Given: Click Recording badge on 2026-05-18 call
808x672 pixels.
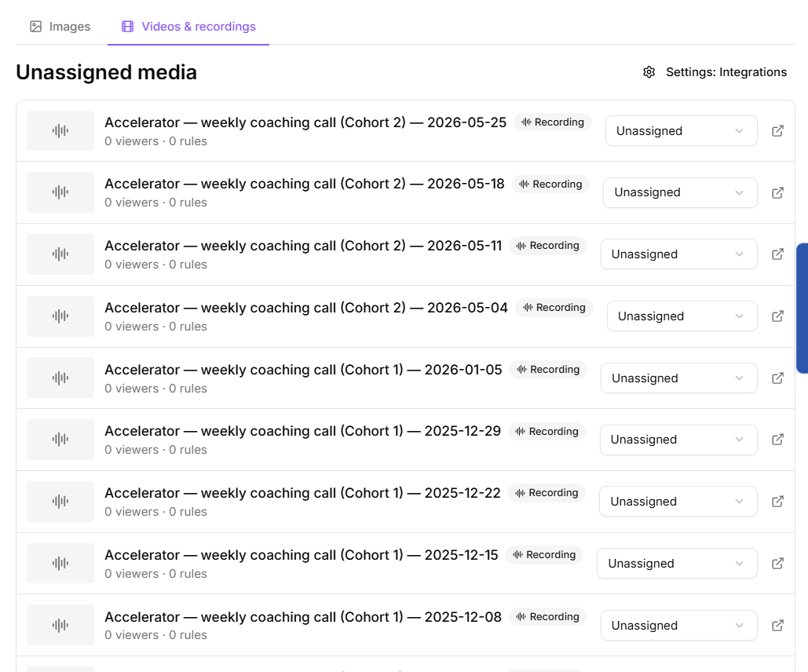Looking at the screenshot, I should [x=550, y=184].
